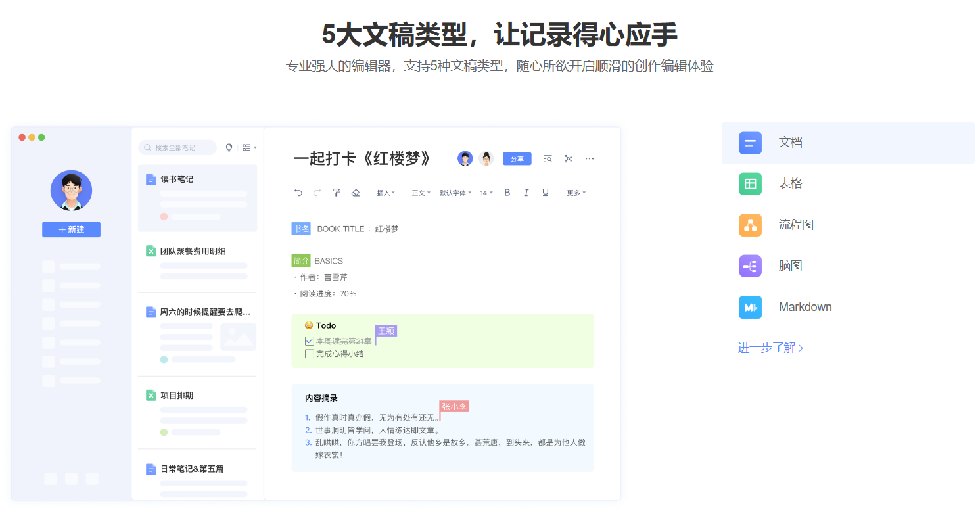
Task: Click the eraser (clear formatting) icon
Action: coord(356,192)
